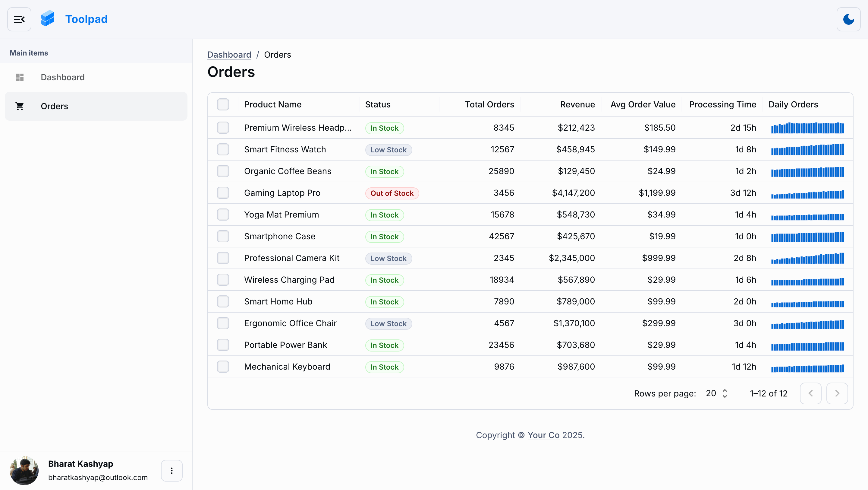Select Orders in the sidebar navigation
Screen dimensions: 868x490
54,106
